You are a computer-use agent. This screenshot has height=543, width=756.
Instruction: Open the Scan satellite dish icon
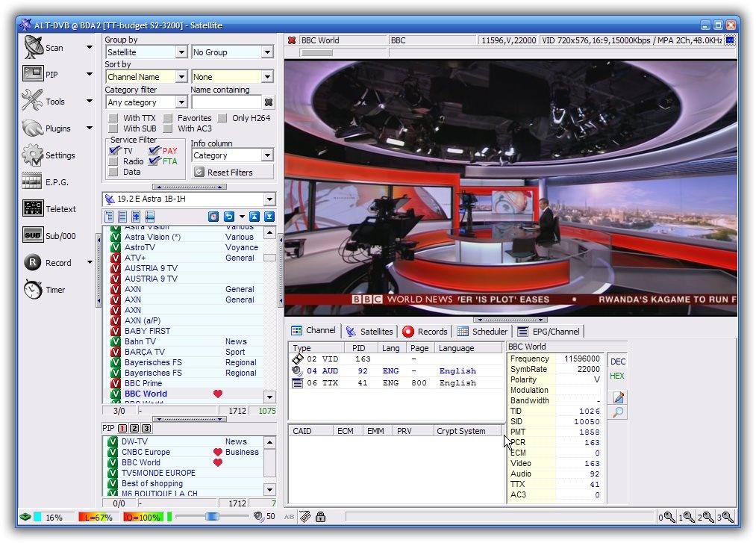(34, 47)
